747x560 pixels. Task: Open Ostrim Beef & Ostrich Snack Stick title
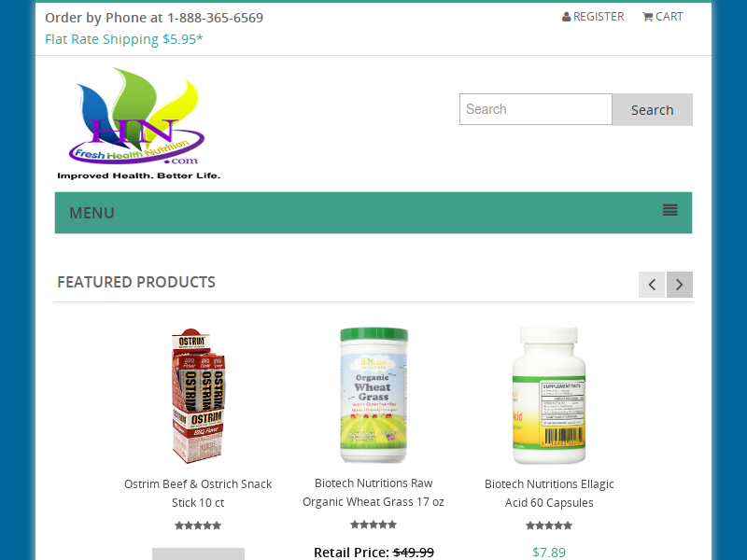point(198,494)
